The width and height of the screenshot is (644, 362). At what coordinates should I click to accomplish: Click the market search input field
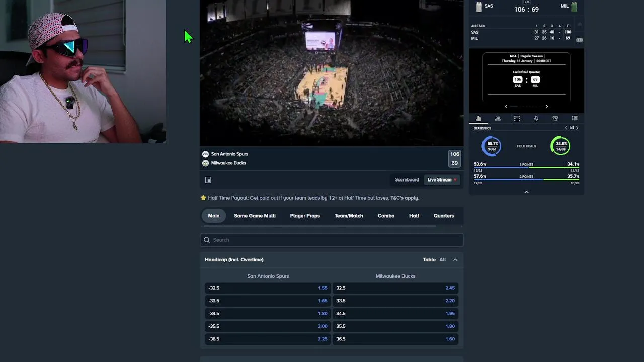(332, 240)
